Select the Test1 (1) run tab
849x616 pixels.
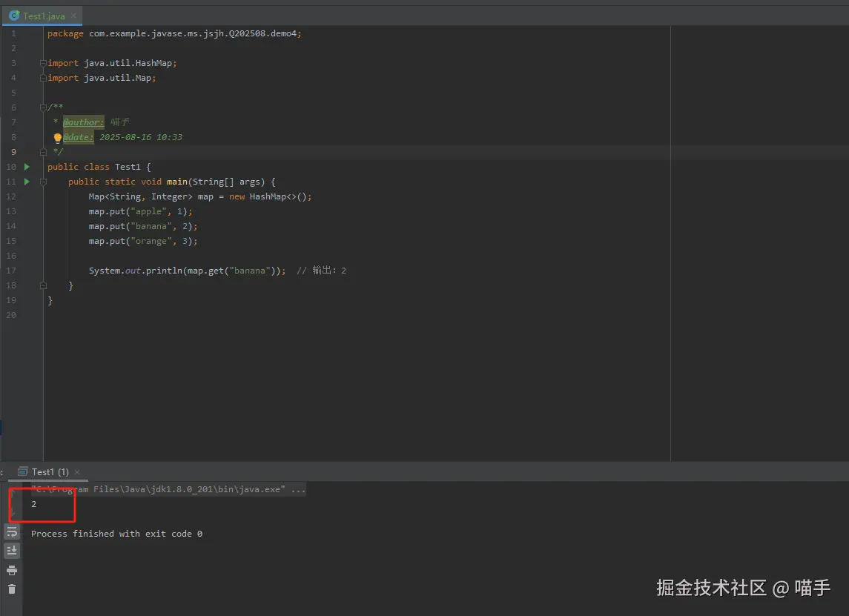tap(50, 471)
